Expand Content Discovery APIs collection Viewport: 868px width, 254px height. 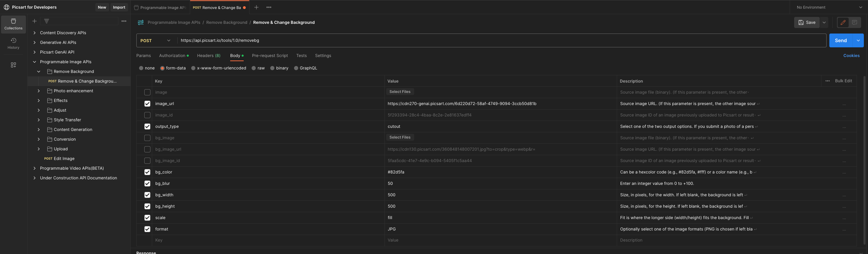[x=35, y=33]
